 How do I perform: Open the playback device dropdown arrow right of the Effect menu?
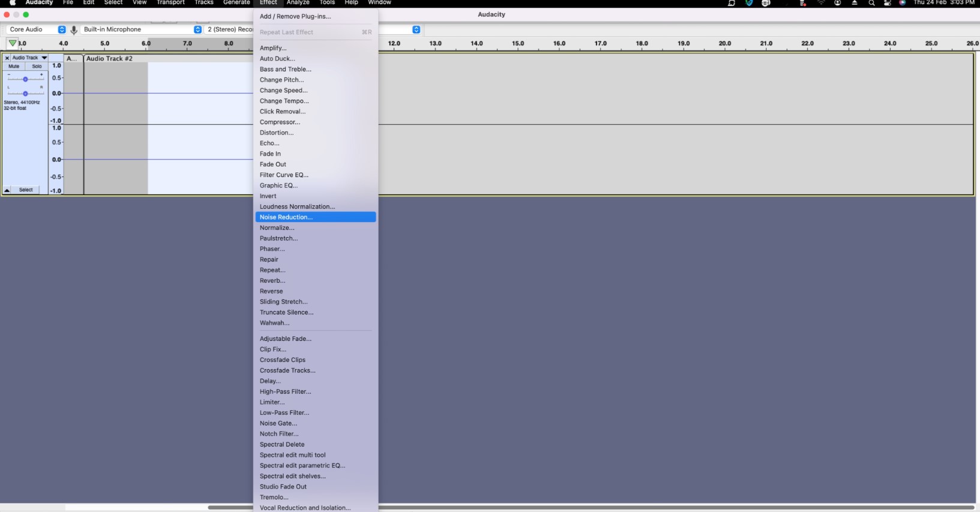[416, 29]
